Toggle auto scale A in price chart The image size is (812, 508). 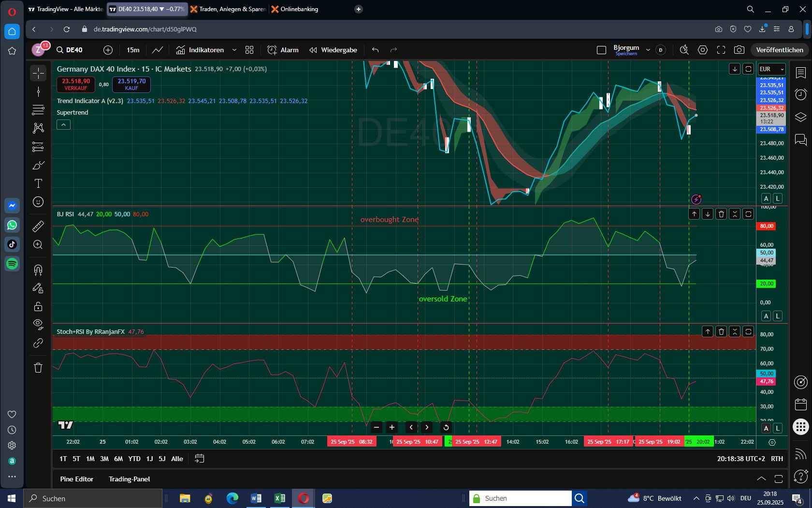pos(766,198)
